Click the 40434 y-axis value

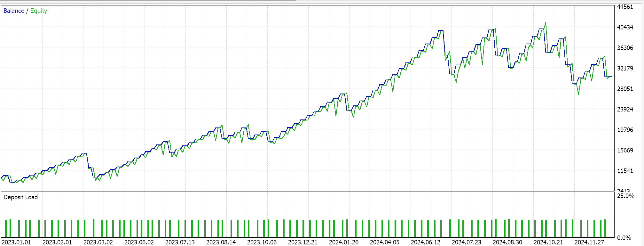point(625,27)
